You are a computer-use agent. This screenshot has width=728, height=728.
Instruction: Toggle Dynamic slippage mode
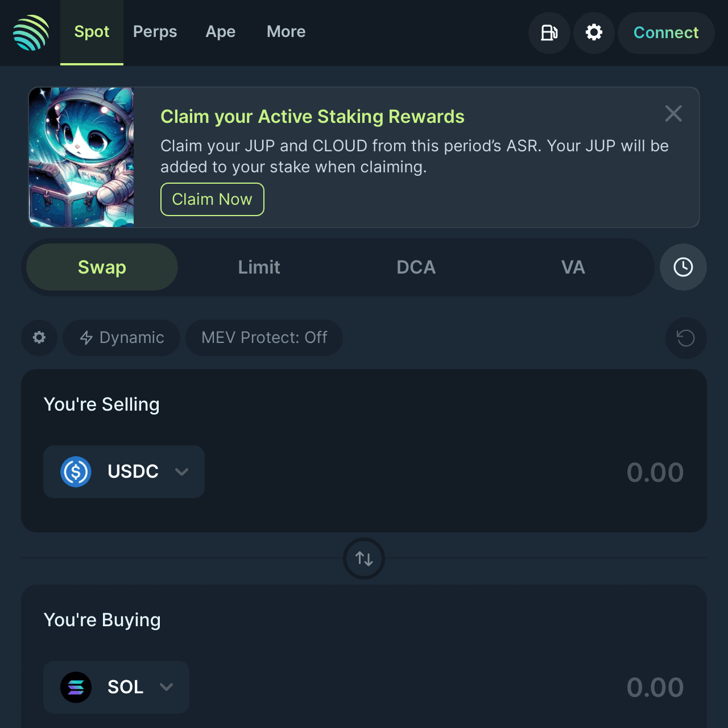(122, 338)
